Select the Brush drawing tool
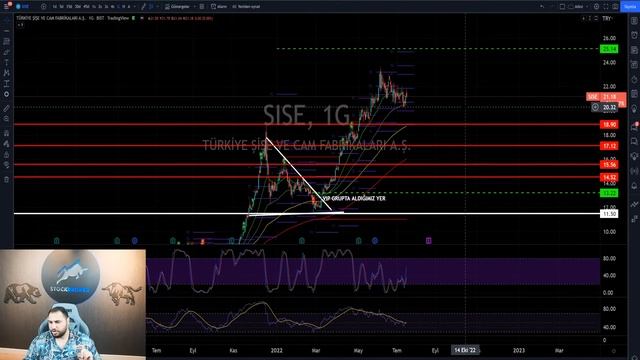 click(x=7, y=52)
